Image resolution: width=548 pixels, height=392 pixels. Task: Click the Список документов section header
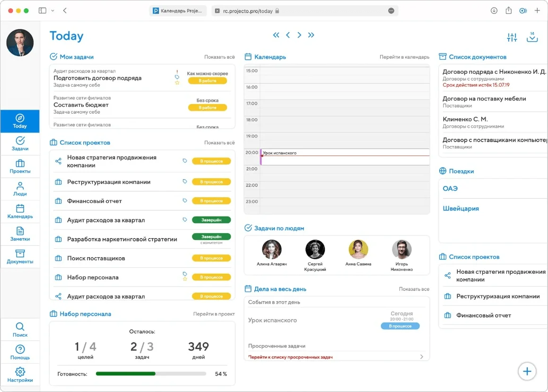473,57
